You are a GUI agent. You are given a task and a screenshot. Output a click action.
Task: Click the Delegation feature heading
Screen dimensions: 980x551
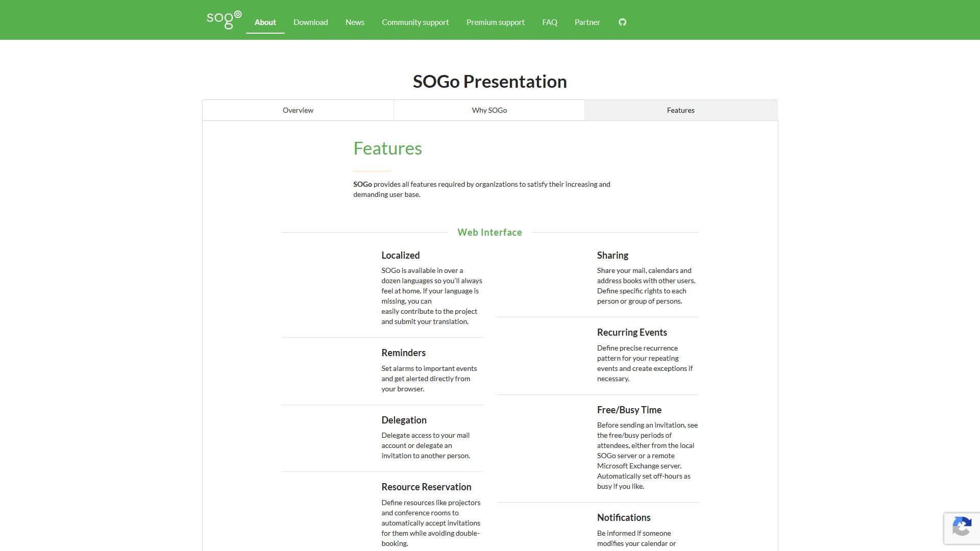[404, 420]
